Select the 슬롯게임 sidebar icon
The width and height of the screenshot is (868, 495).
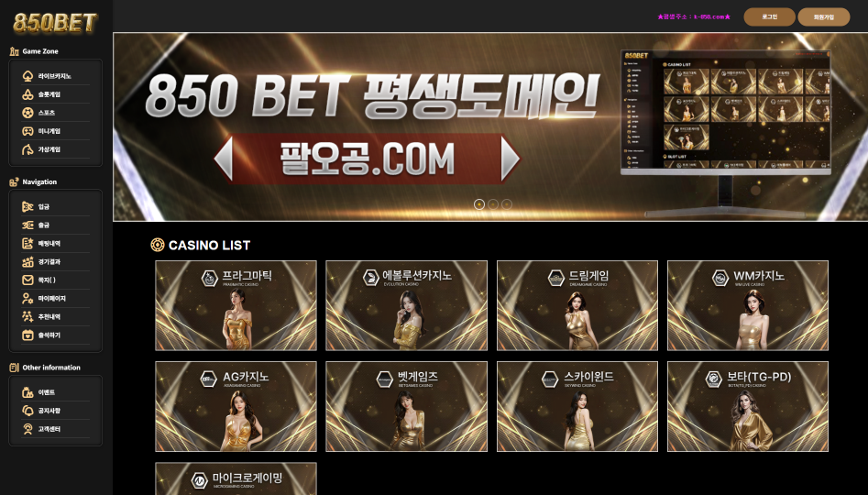tap(27, 94)
